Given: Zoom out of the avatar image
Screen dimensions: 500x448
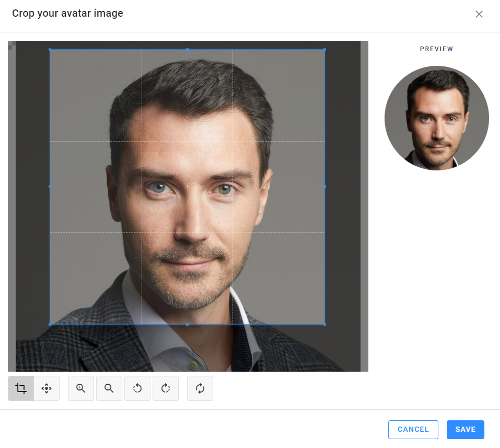Looking at the screenshot, I should click(x=109, y=388).
